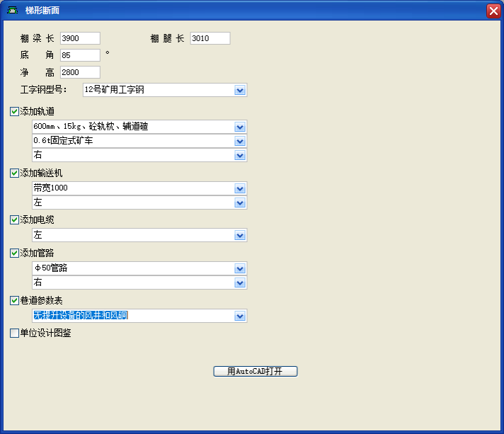
Task: Open the 0.6t固定式矿车 dropdown
Action: coord(240,141)
